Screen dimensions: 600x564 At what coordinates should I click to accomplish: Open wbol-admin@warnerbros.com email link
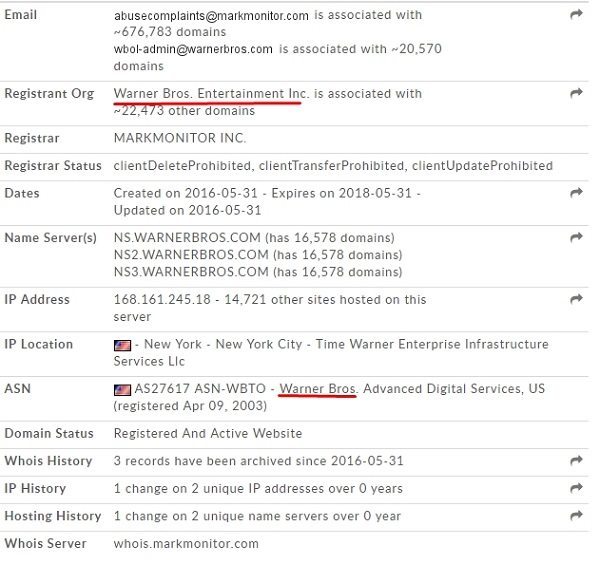point(193,49)
